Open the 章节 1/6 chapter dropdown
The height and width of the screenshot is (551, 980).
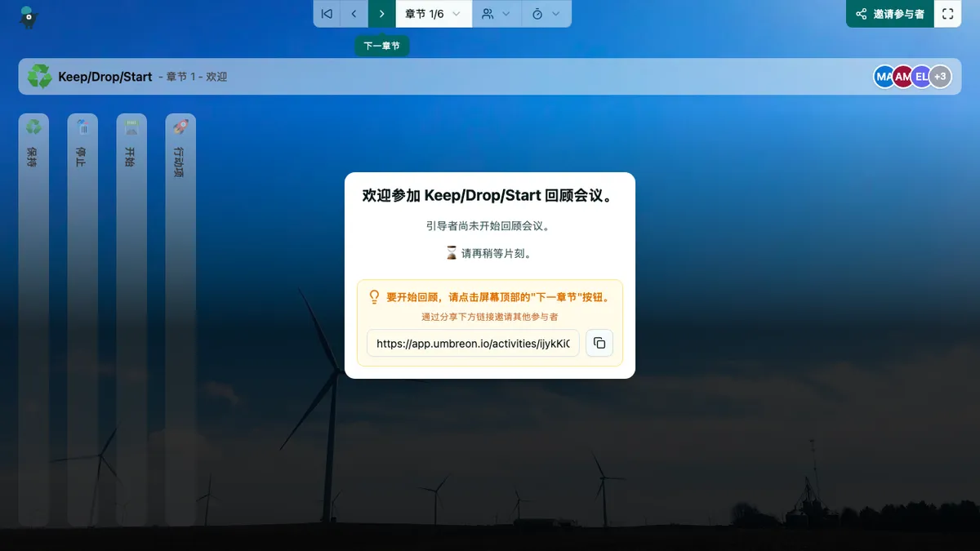[x=434, y=14]
